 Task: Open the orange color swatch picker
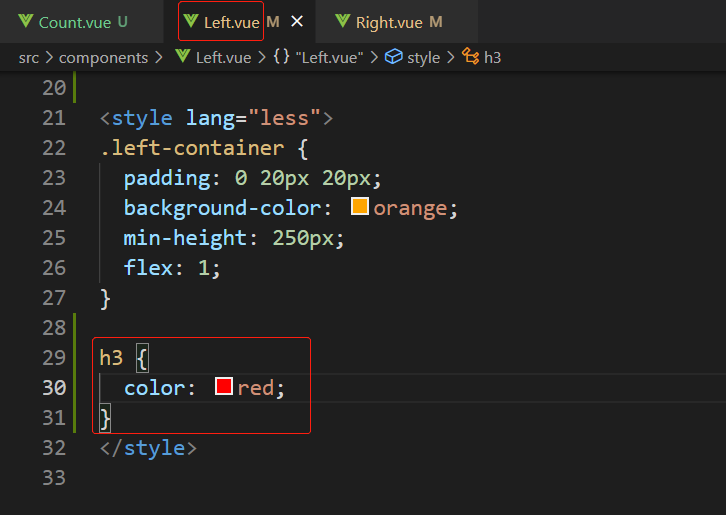pos(361,208)
